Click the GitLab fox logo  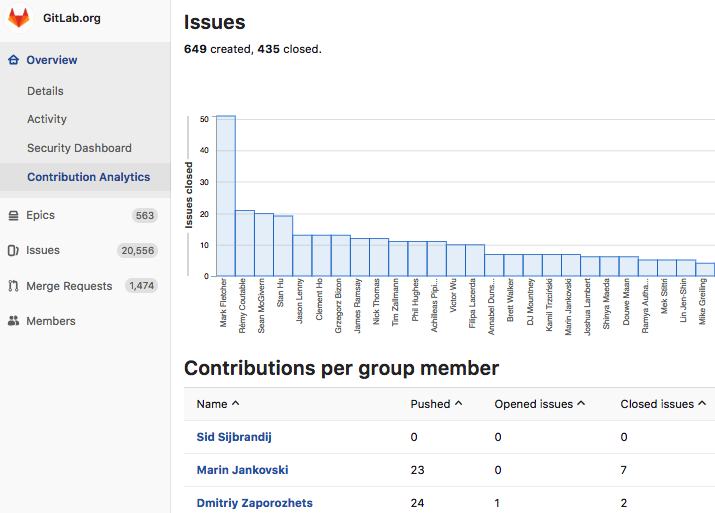point(20,19)
